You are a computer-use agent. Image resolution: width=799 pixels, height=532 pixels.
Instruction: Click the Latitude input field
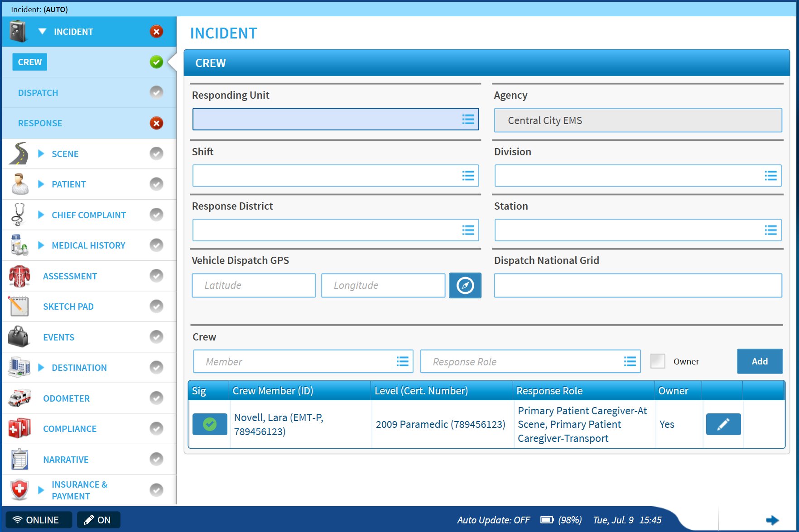[x=253, y=285]
